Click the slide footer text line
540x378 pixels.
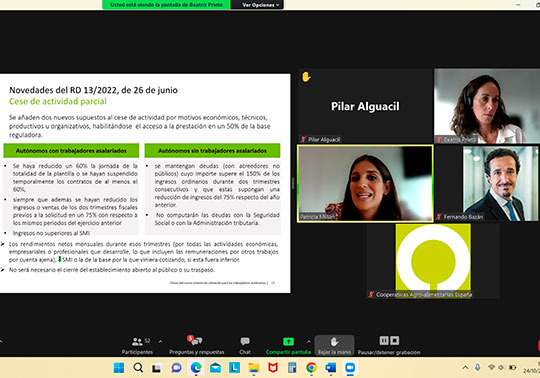coord(218,283)
